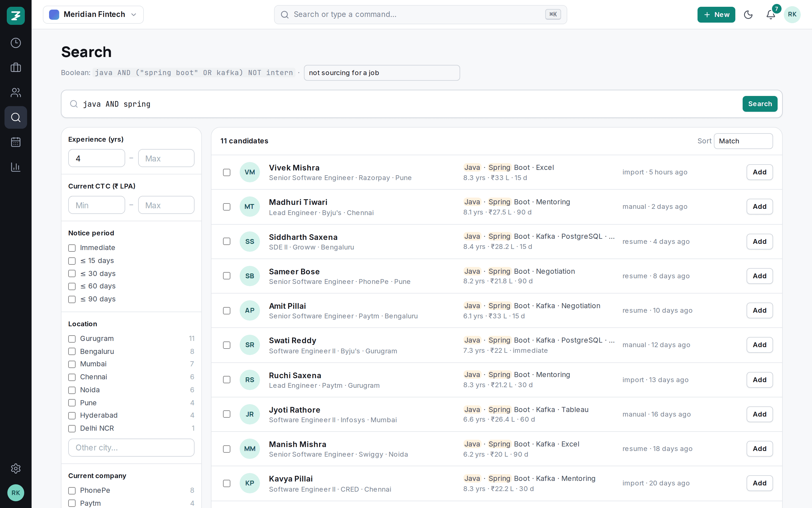Click the Experience Max field

pyautogui.click(x=166, y=158)
